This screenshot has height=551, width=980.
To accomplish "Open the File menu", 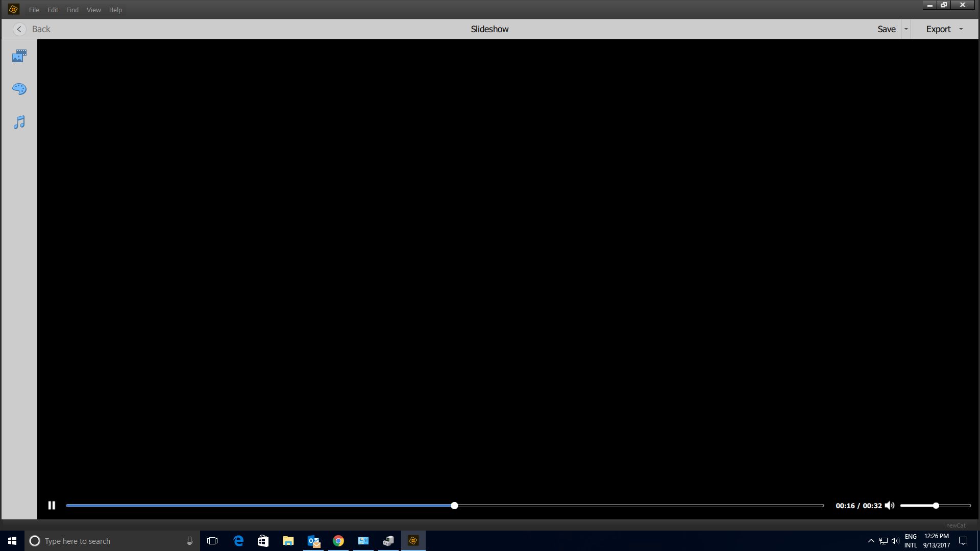I will coord(34,9).
